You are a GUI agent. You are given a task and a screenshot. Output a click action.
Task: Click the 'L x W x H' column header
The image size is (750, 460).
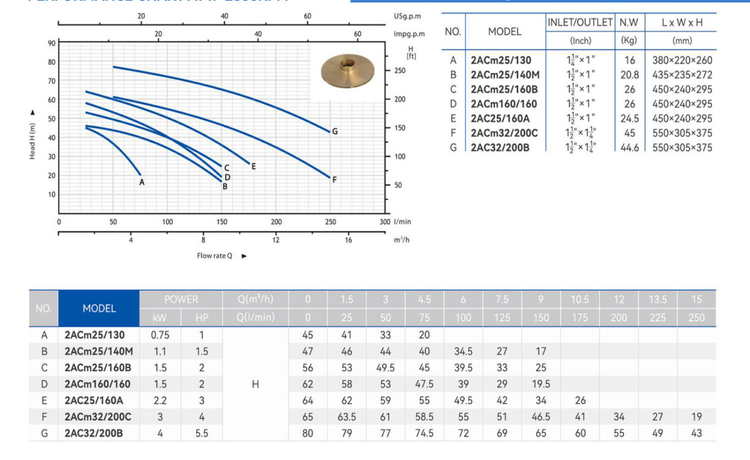pos(682,22)
